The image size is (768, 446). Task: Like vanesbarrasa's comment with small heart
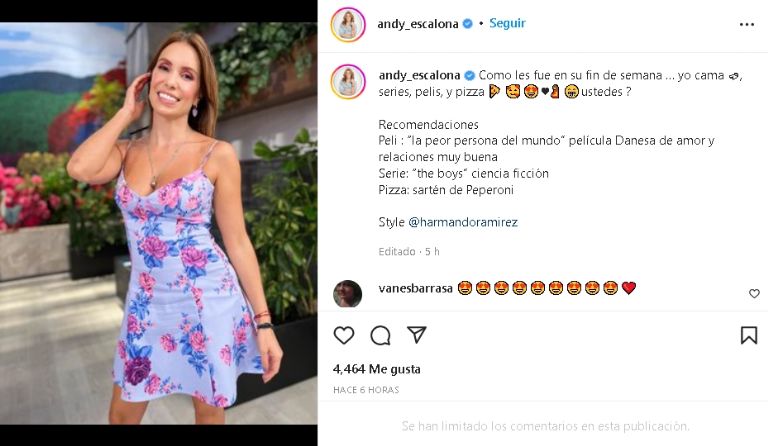pyautogui.click(x=754, y=293)
